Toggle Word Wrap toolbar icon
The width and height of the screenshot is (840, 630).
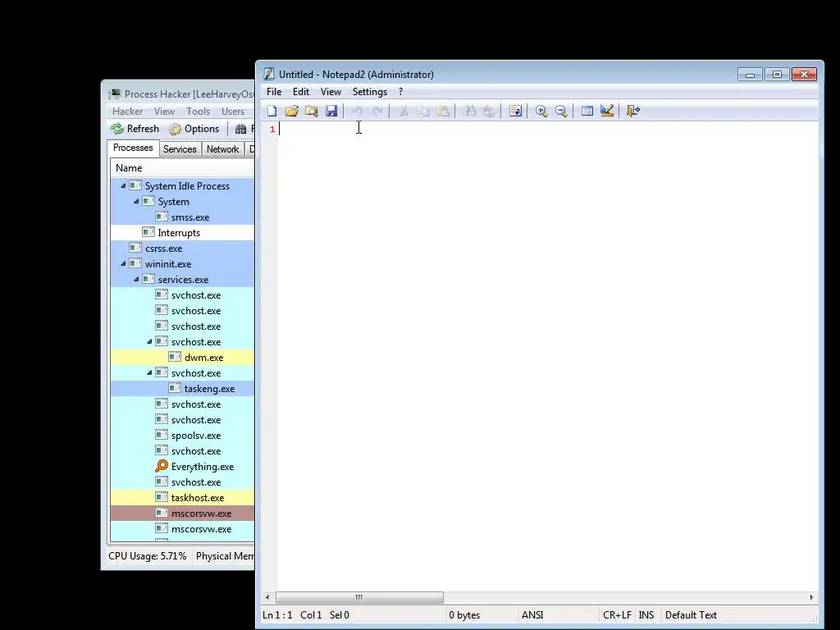(x=515, y=111)
